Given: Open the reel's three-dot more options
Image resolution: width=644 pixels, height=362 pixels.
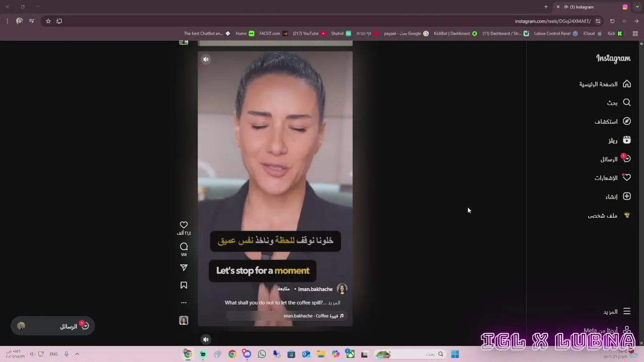Looking at the screenshot, I should tap(184, 303).
